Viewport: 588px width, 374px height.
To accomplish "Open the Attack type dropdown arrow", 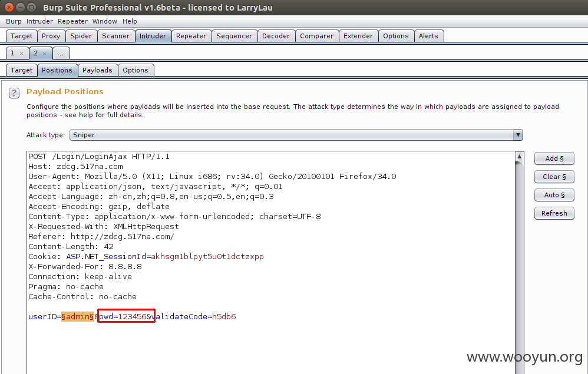I will click(517, 135).
